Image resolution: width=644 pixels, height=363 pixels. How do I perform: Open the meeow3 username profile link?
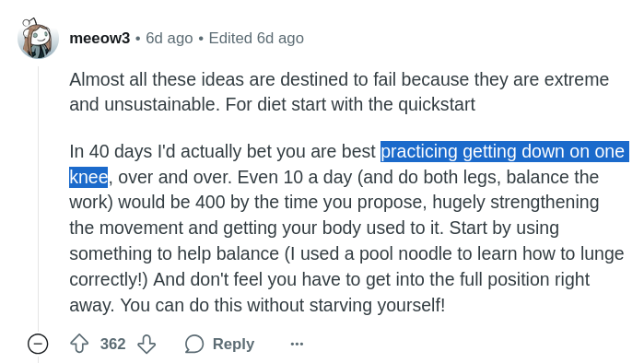[100, 38]
